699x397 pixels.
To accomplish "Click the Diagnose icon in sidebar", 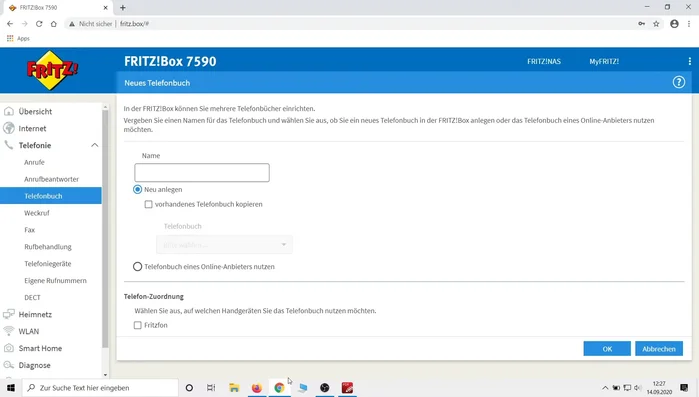I will coord(8,365).
